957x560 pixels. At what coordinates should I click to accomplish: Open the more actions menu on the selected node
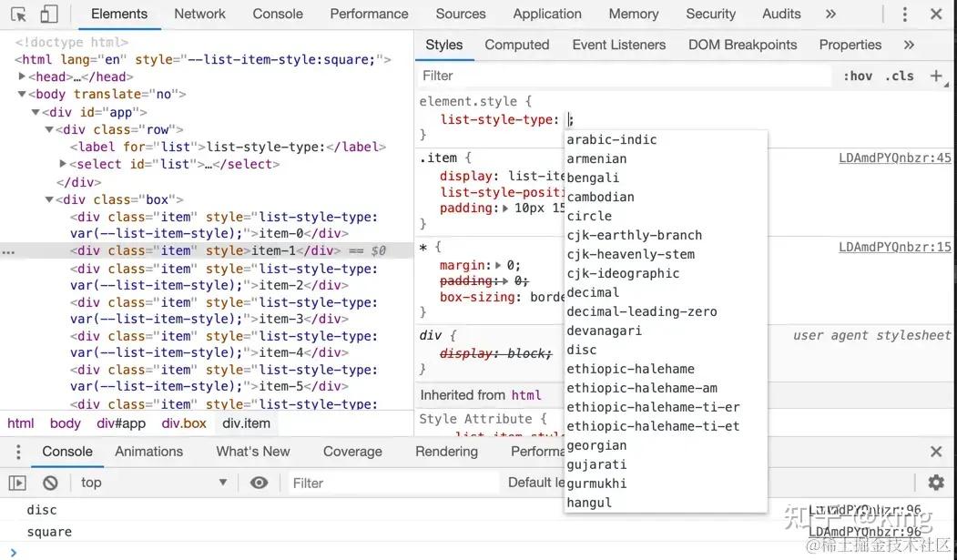(9, 250)
